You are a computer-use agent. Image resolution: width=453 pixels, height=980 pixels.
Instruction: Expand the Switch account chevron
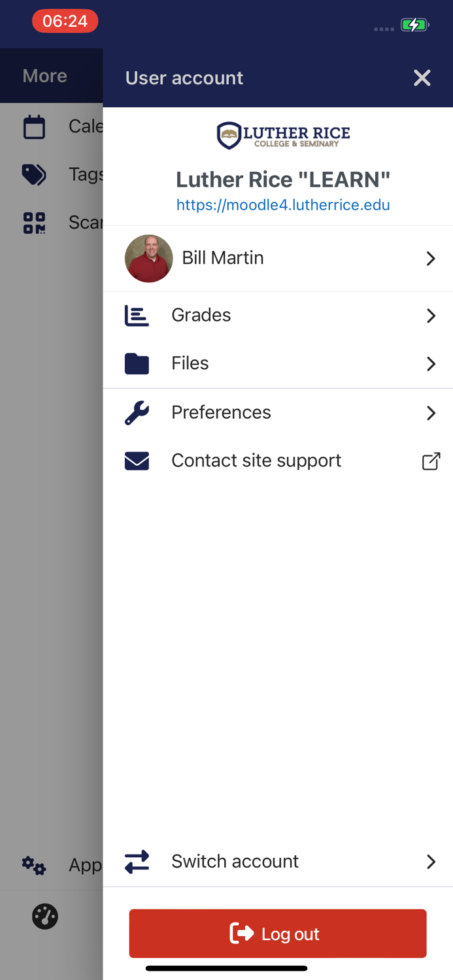[x=431, y=862]
